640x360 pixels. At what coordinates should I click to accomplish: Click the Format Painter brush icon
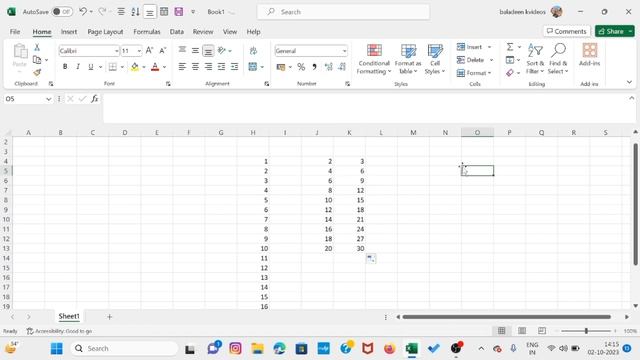point(37,73)
